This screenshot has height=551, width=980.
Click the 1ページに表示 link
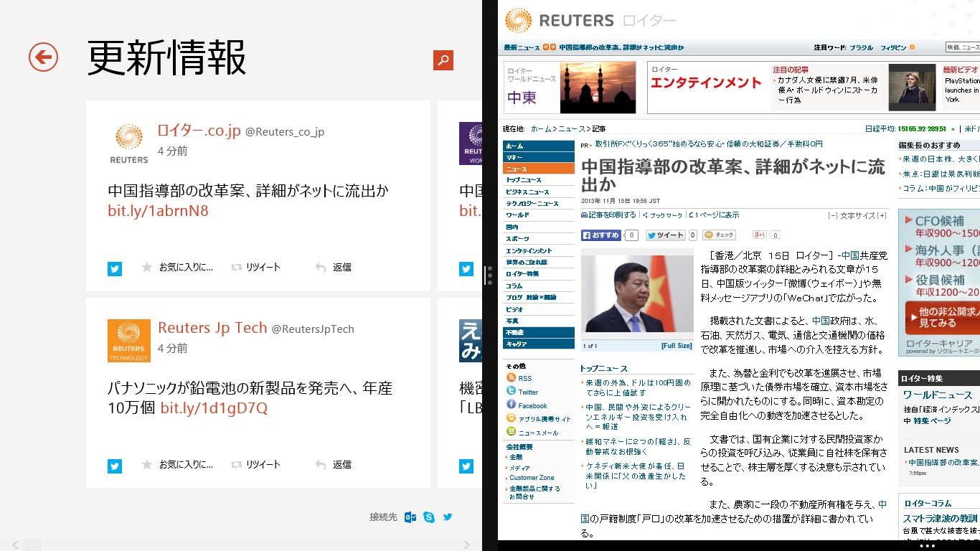(714, 215)
